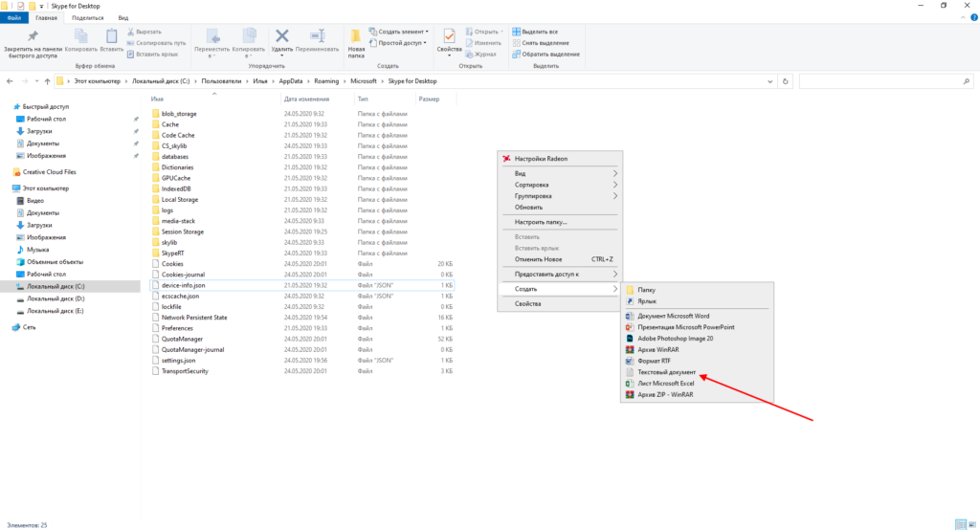
Task: Expand the Сортировка submenu in context menu
Action: click(x=532, y=185)
